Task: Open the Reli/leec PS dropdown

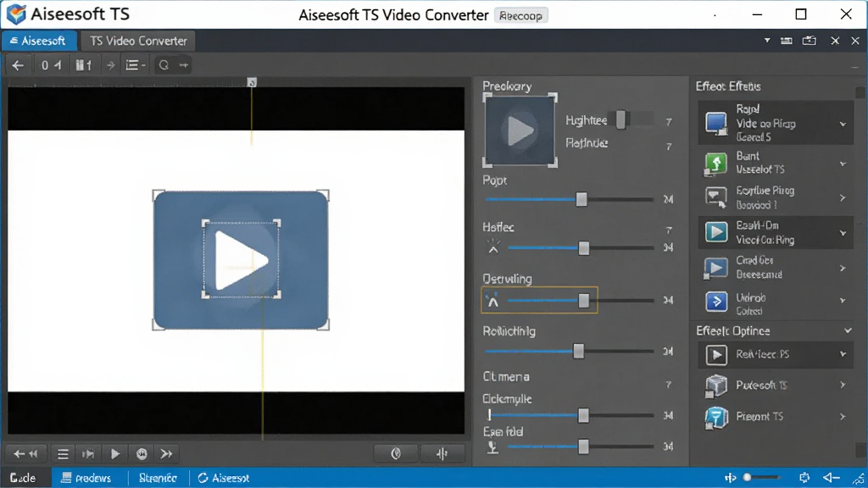Action: pos(843,354)
